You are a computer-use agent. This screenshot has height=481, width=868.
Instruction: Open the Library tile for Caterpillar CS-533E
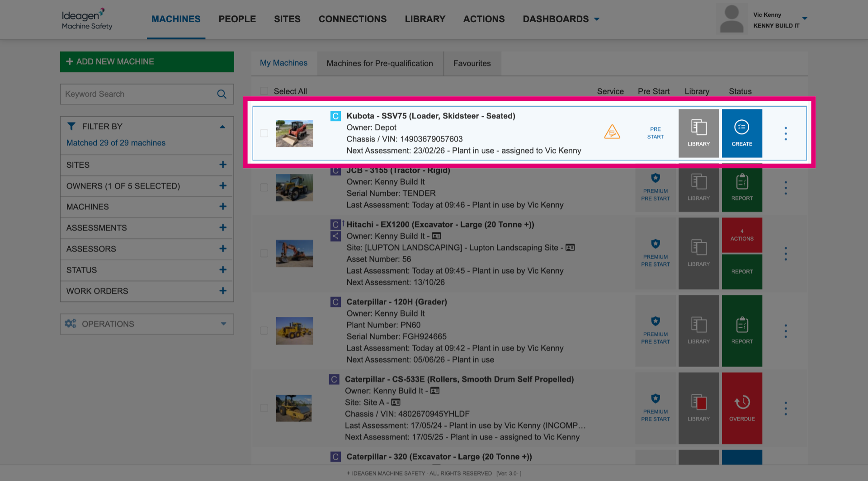coord(698,408)
